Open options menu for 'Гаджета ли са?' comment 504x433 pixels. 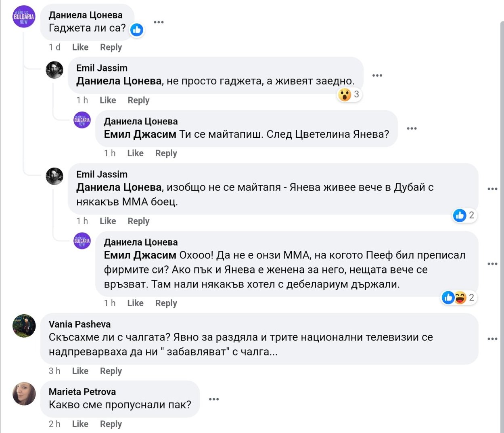point(159,22)
